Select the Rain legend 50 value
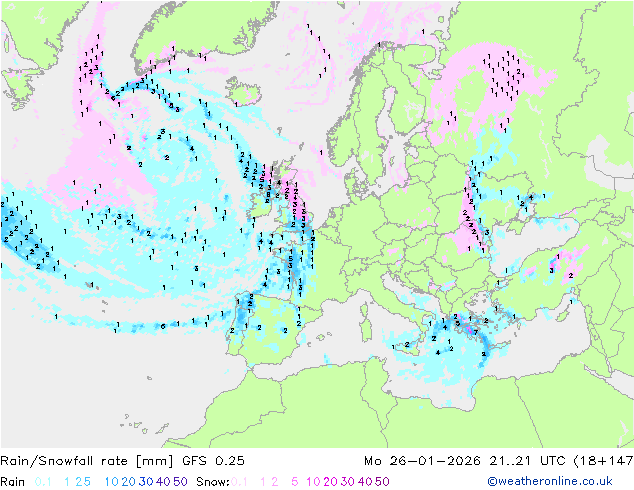This screenshot has height=490, width=634. pyautogui.click(x=180, y=482)
